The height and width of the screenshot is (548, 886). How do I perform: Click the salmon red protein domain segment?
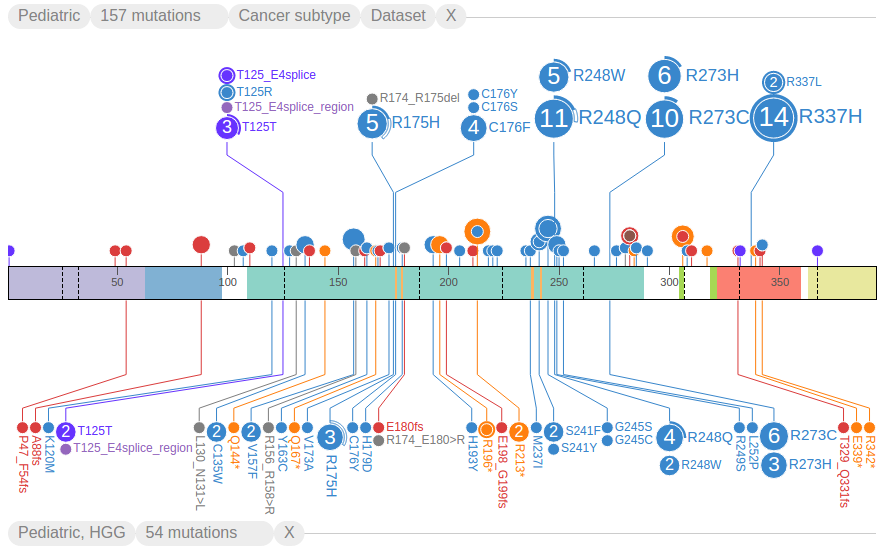759,283
